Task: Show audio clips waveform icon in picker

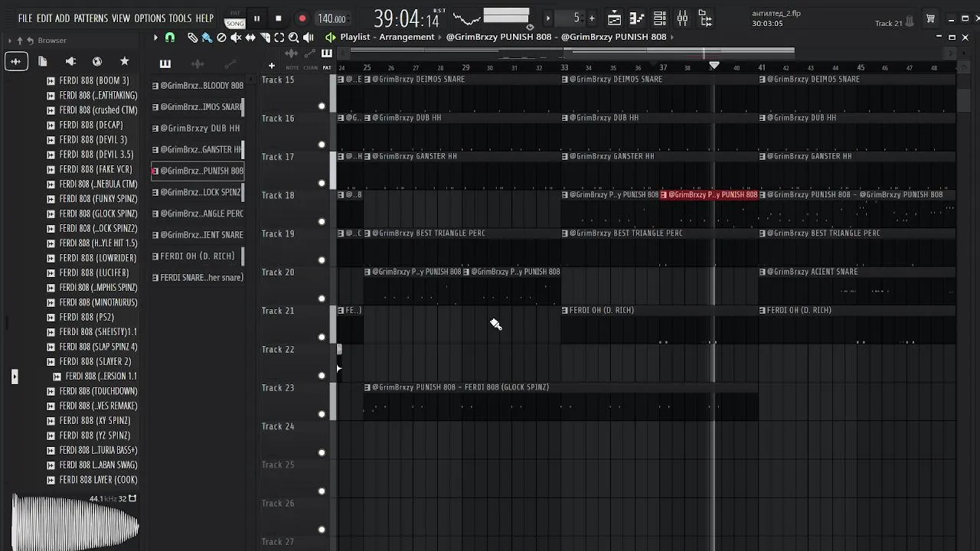Action: coord(197,64)
